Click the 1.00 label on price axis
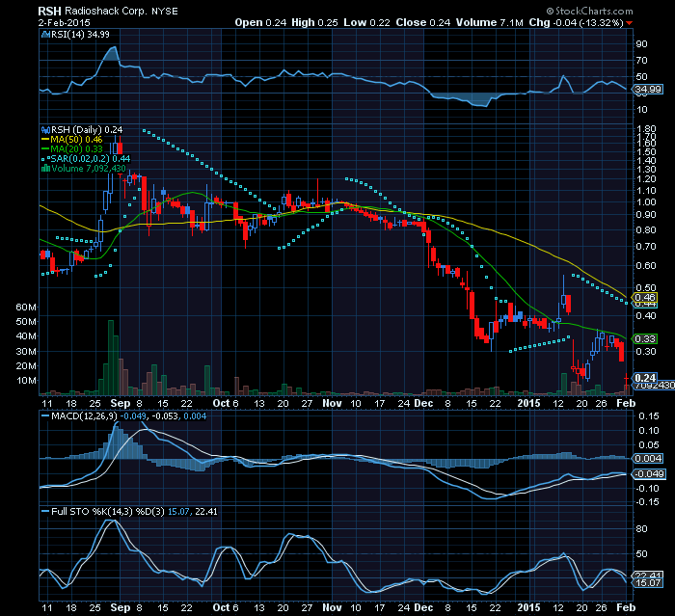 [x=646, y=201]
